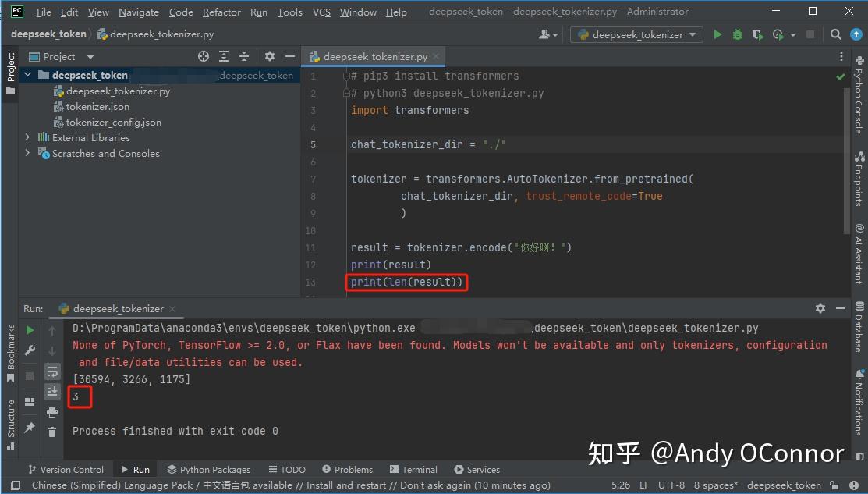Screen dimensions: 868x494
Task: Select deepseek_tokenizer.py in Project tree
Action: click(118, 91)
